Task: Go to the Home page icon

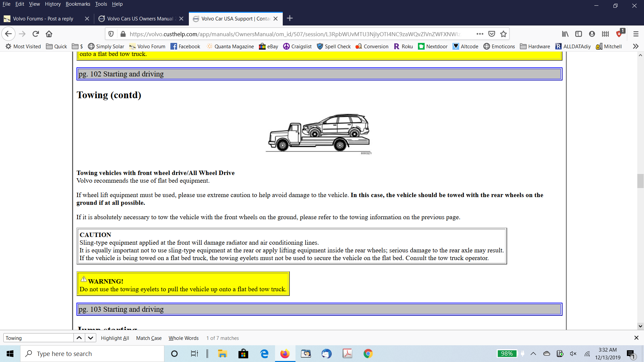Action: click(x=49, y=34)
